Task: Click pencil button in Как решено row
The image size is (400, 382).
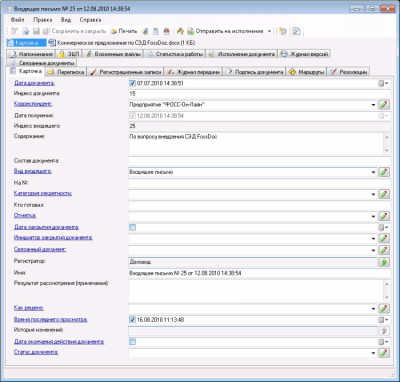Action: pyautogui.click(x=384, y=308)
